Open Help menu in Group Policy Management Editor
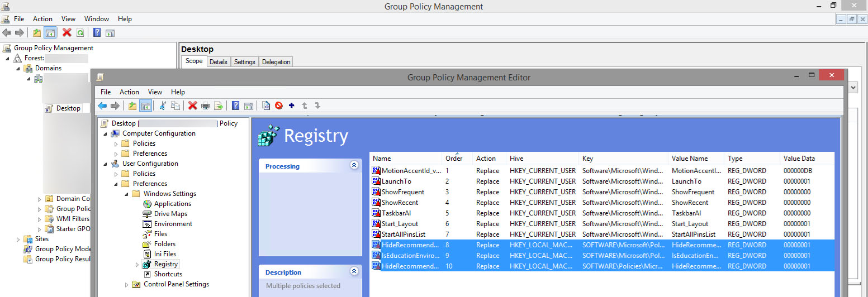The height and width of the screenshot is (297, 868). coord(178,92)
